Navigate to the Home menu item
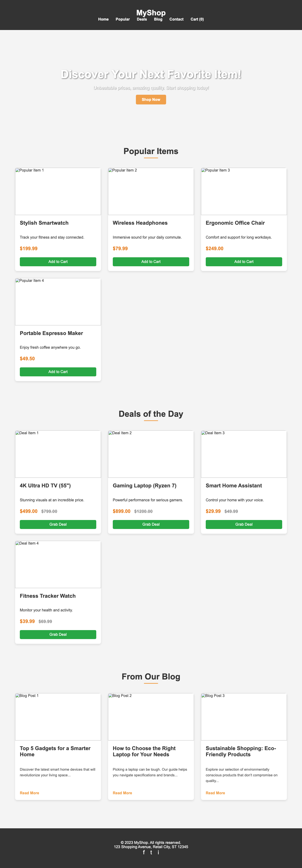The height and width of the screenshot is (868, 302). point(103,19)
